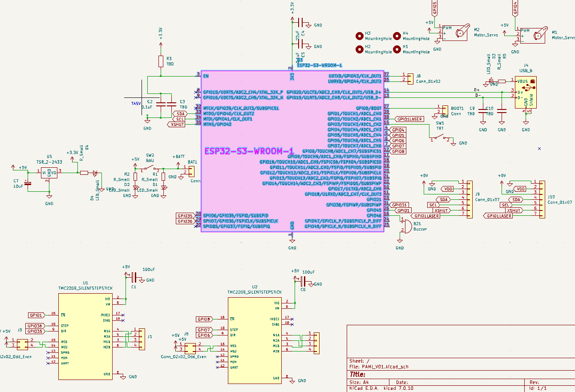Click the GPIO35 label at ESP32 pin 28

[x=185, y=216]
